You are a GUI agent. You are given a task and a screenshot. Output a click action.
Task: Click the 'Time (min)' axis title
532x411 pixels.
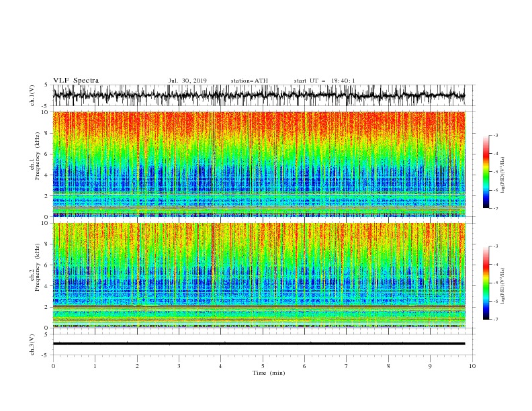tap(269, 373)
